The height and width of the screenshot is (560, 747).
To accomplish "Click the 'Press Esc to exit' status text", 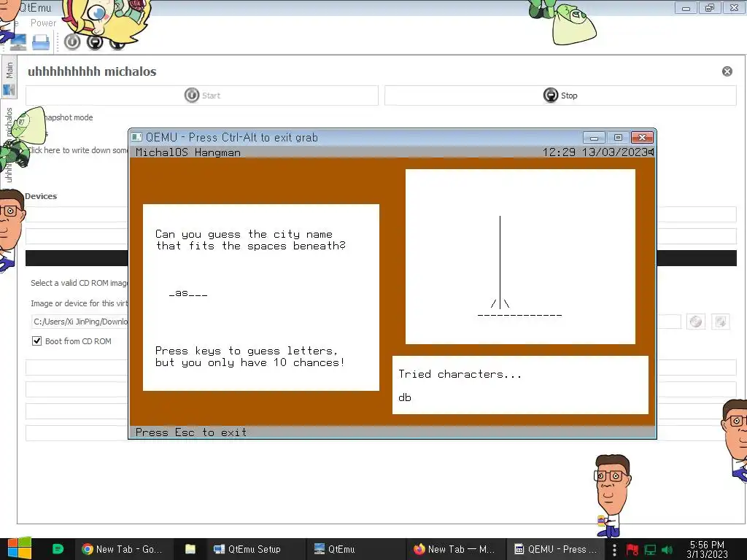I will point(191,432).
